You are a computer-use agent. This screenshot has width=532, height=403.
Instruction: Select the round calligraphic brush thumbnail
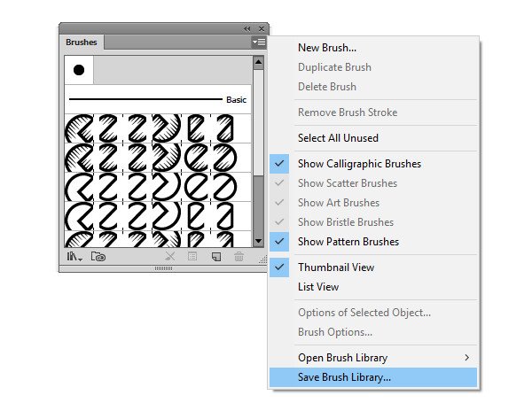pyautogui.click(x=79, y=69)
